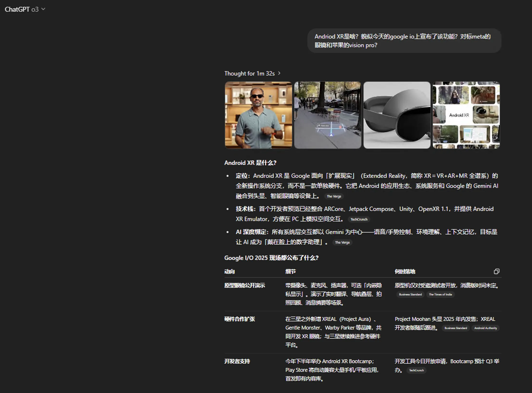This screenshot has height=393, width=532.
Task: Open The Times of India citation chip
Action: pos(440,294)
